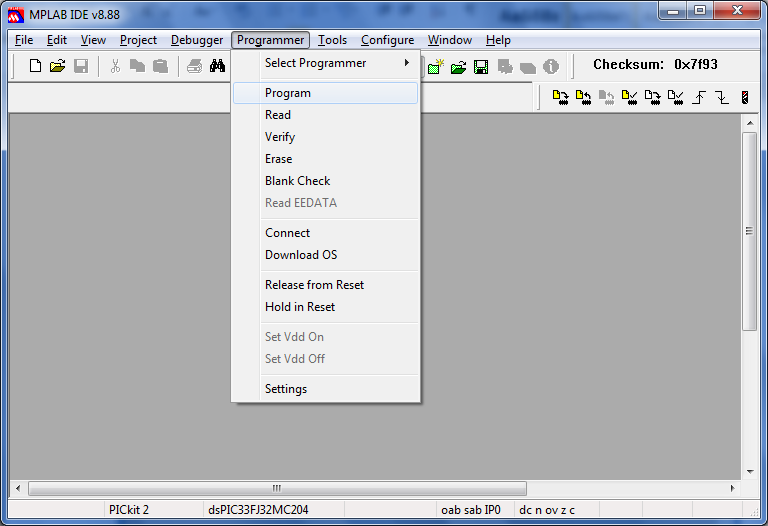Image resolution: width=768 pixels, height=526 pixels.
Task: Click the vertical scrollbar up arrow
Action: 750,122
